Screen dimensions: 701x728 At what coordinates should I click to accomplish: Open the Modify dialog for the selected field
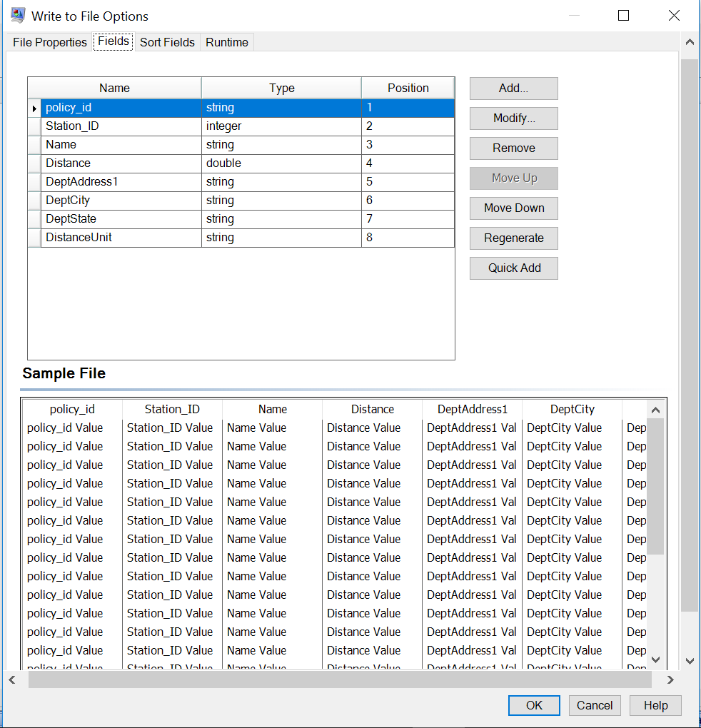pos(513,118)
